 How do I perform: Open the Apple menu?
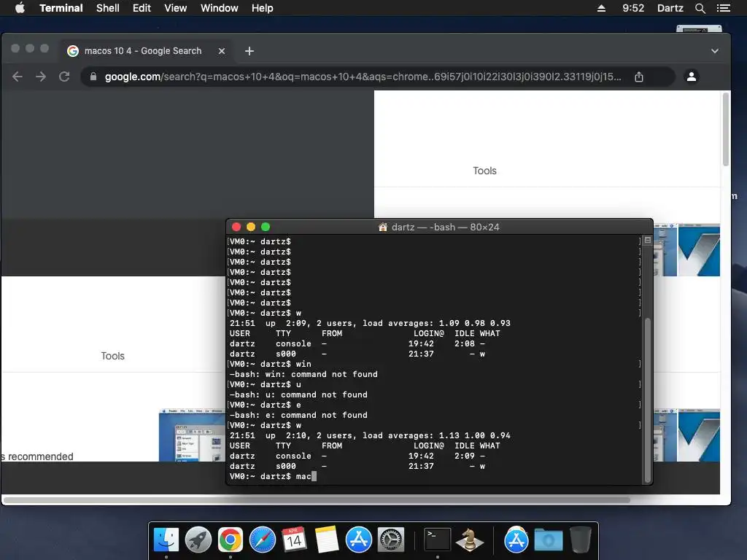coord(20,7)
